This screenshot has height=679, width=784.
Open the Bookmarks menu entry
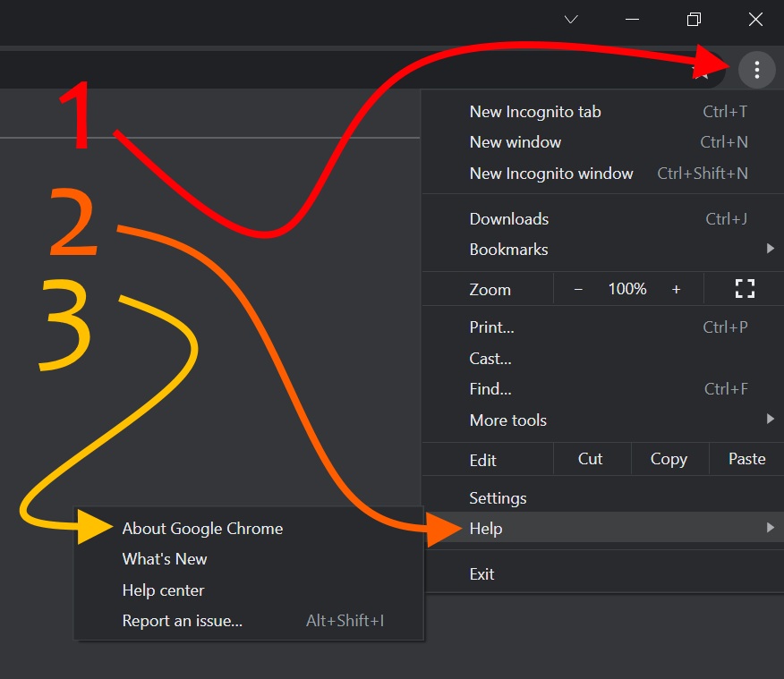click(x=603, y=250)
